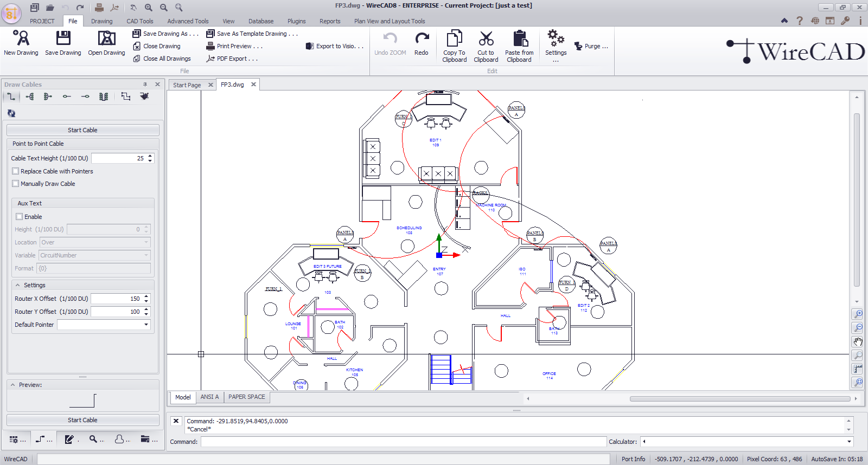Click the help question mark icon

tap(799, 21)
